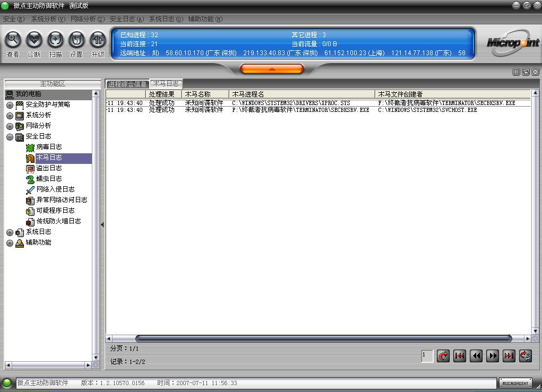Open the 系统日志 (U) menu
This screenshot has width=542, height=392.
pyautogui.click(x=166, y=19)
